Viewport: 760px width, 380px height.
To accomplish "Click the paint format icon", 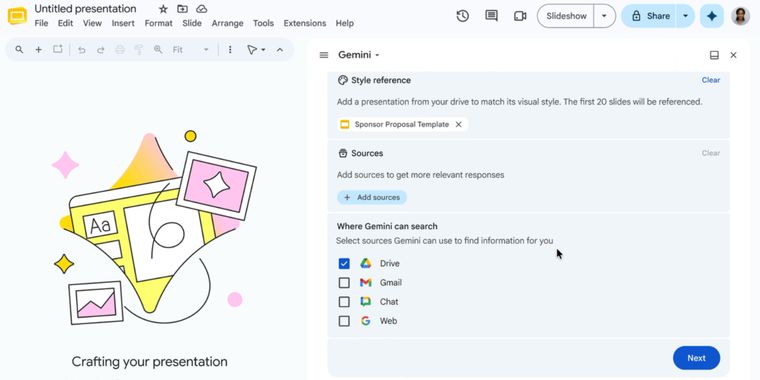I will click(x=139, y=49).
